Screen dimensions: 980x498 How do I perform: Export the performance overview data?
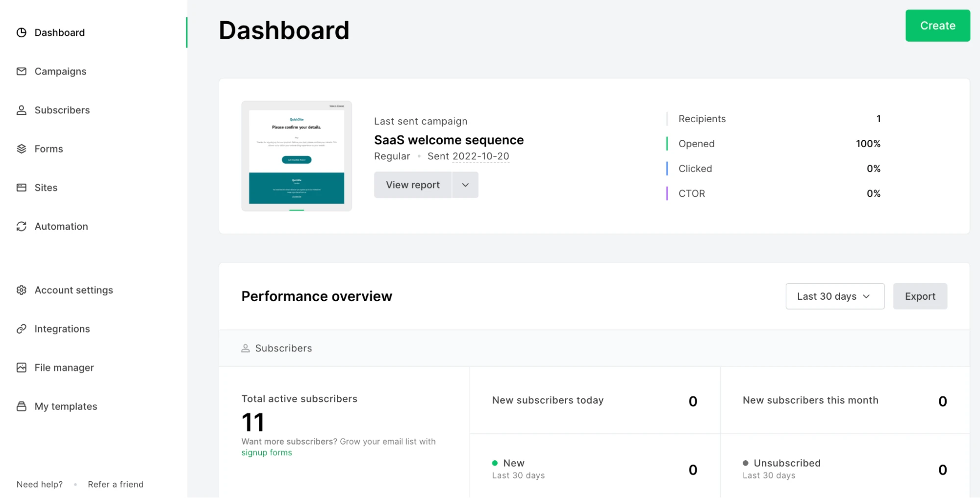click(x=920, y=296)
